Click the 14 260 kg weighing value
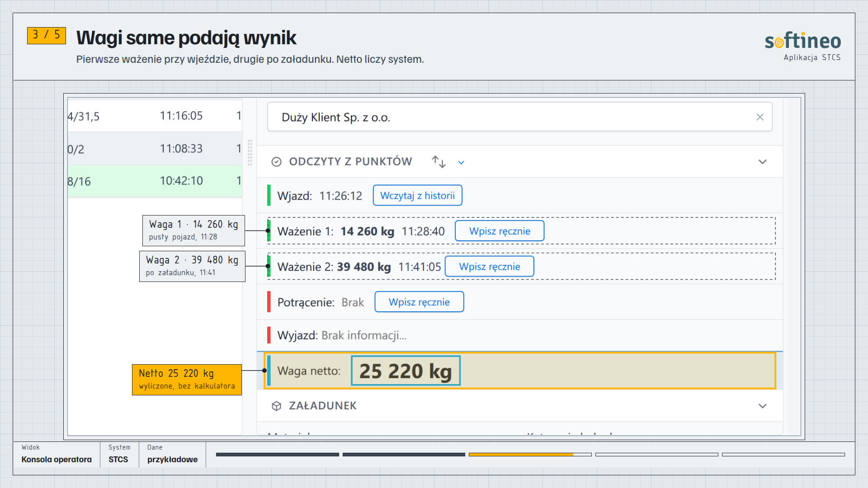The width and height of the screenshot is (868, 488). point(367,231)
